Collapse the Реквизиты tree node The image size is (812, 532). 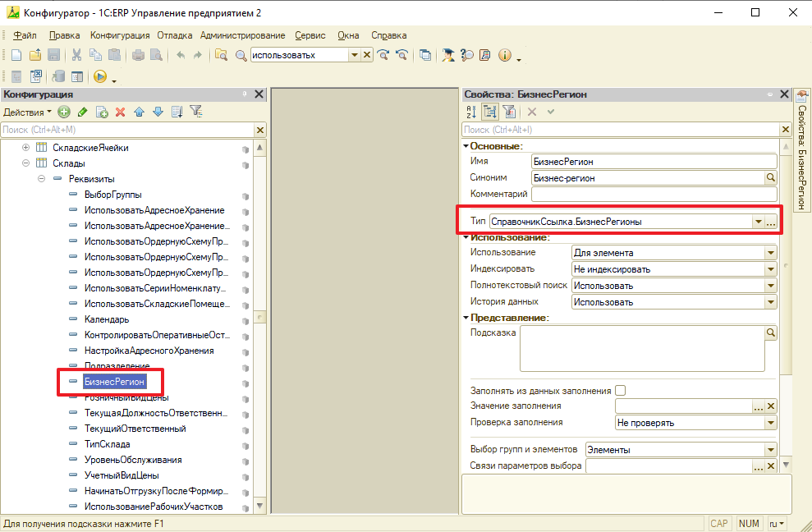coord(41,179)
